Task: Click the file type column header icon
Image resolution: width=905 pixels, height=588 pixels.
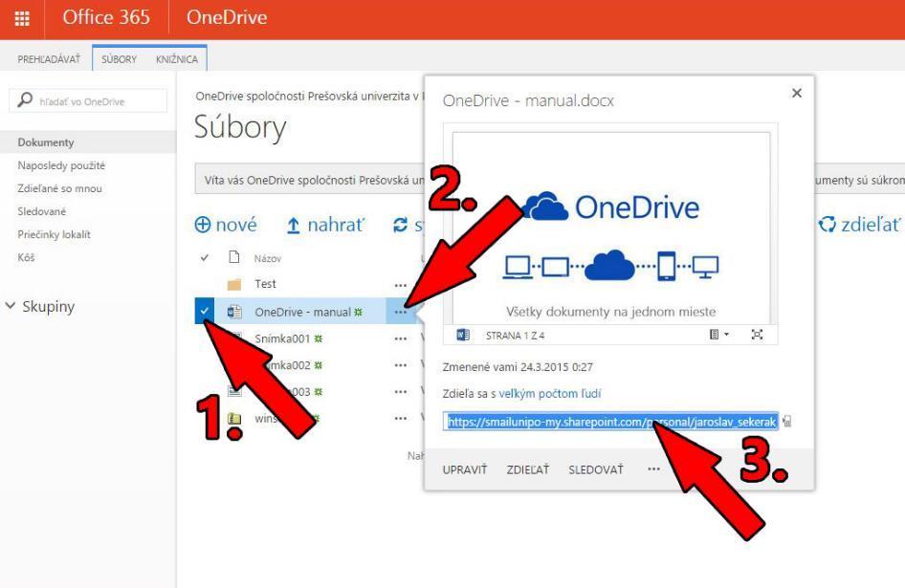Action: pos(233,257)
